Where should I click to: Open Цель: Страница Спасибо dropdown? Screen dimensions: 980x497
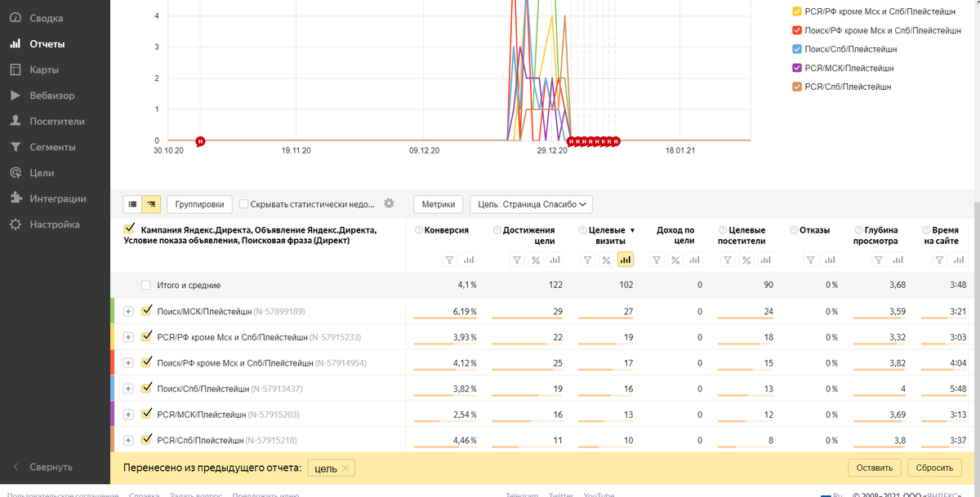tap(531, 204)
